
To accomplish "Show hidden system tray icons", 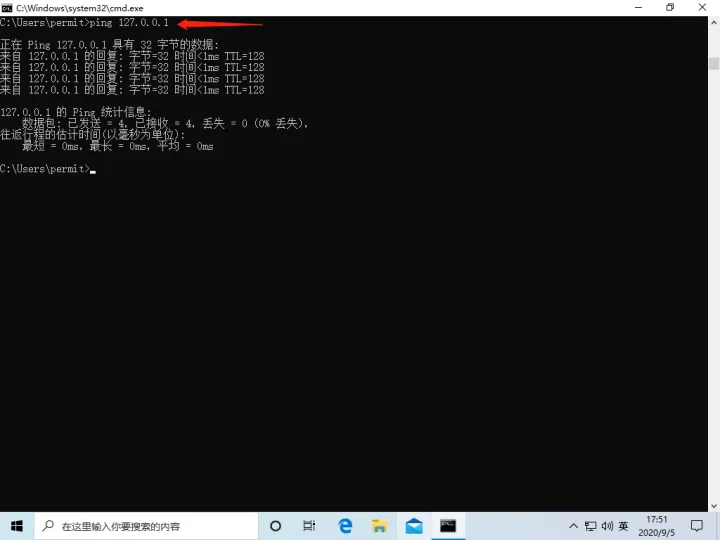I will coord(574,526).
